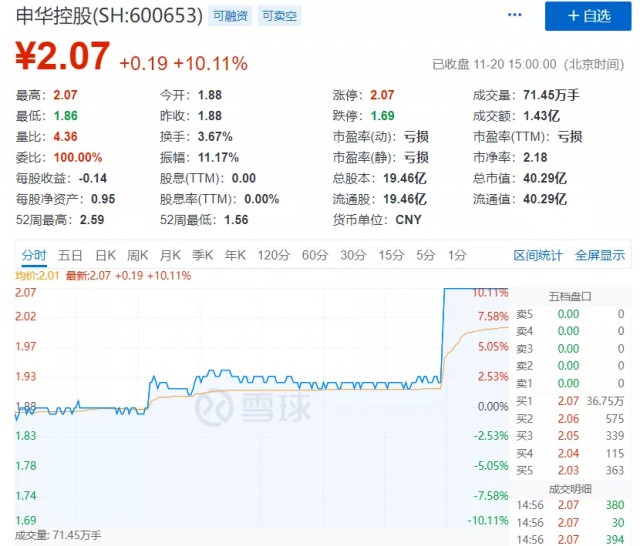This screenshot has height=546, width=640.
Task: Click the 今开 value 1.88
Action: click(210, 95)
